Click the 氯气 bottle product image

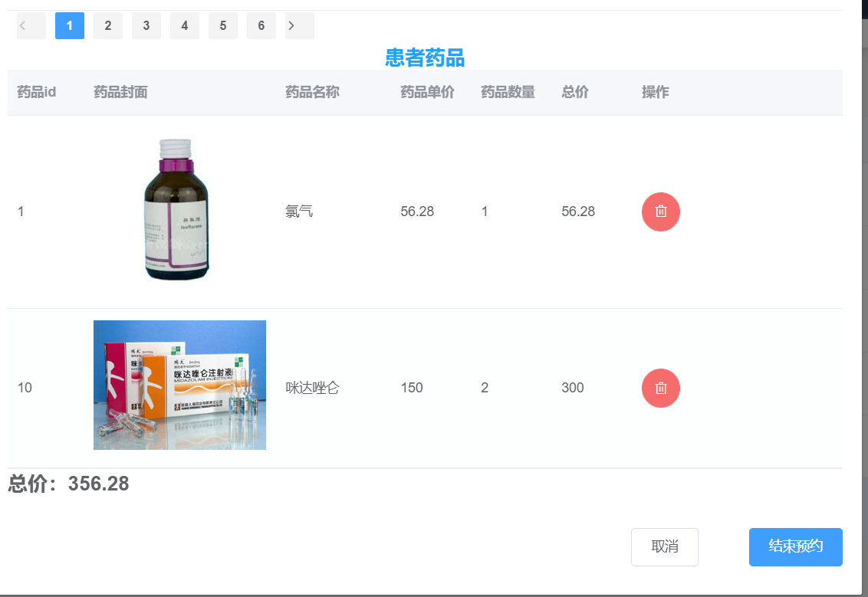[177, 209]
